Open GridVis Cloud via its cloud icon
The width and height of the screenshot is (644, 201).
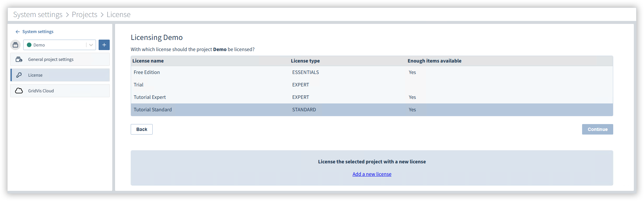19,91
